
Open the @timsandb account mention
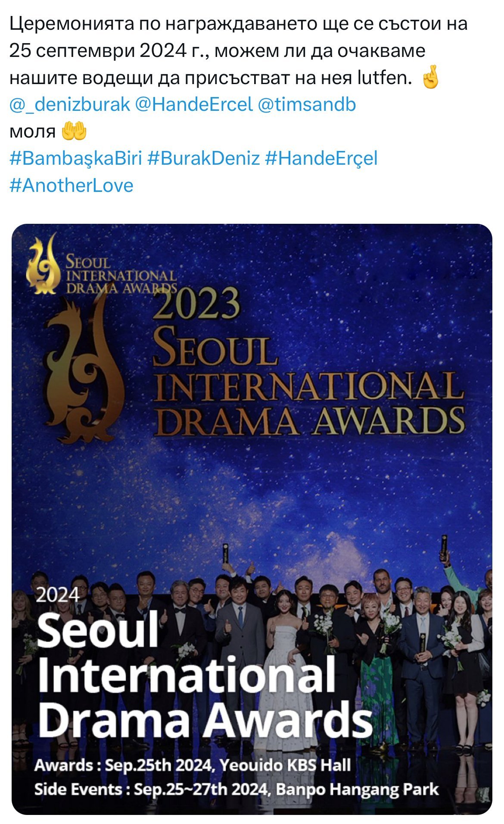[306, 105]
